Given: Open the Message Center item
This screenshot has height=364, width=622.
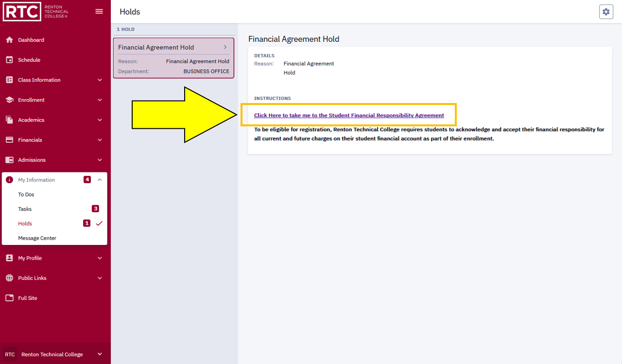Looking at the screenshot, I should (37, 238).
